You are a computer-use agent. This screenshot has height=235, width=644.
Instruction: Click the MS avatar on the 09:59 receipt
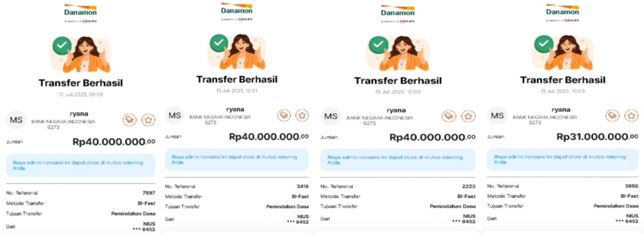(x=16, y=119)
